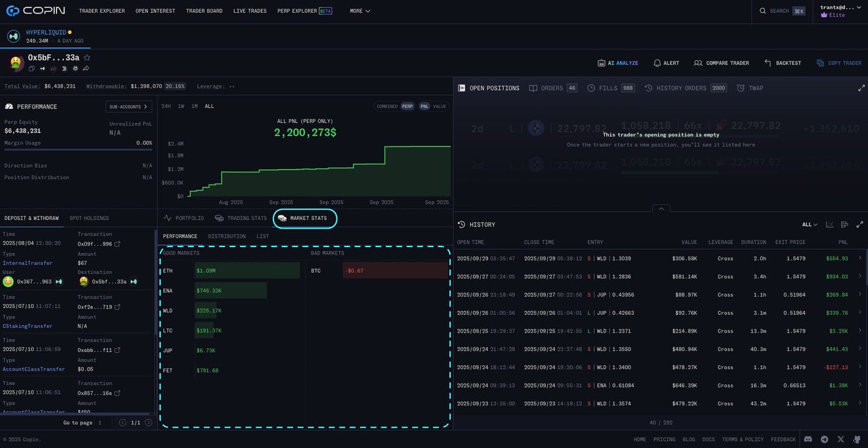The width and height of the screenshot is (868, 448).
Task: Open the X (Twitter) link in footer
Action: [x=841, y=439]
